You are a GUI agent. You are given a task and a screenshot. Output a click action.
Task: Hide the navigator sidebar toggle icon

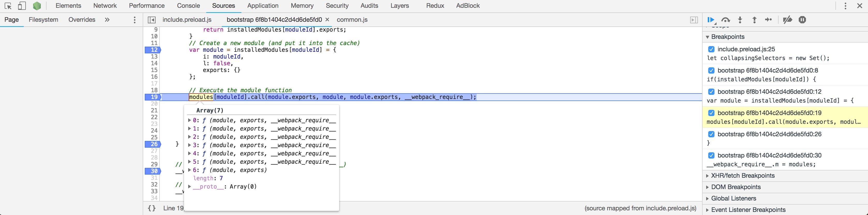click(x=152, y=20)
